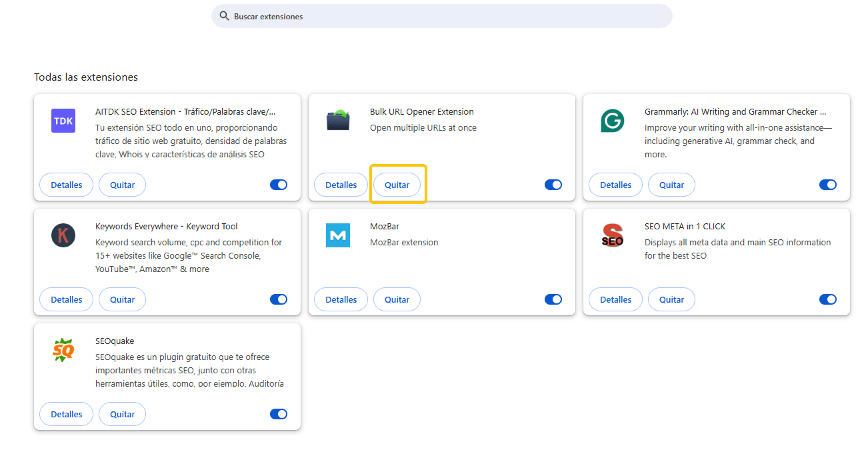Screen dimensions: 868x474
Task: Click the AITDK SEO Extension TDK icon
Action: click(63, 121)
